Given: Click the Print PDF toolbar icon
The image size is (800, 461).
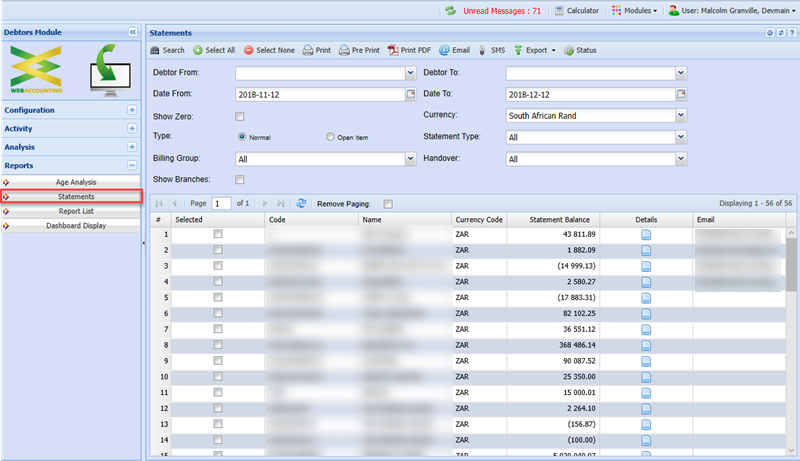Looking at the screenshot, I should pos(410,50).
